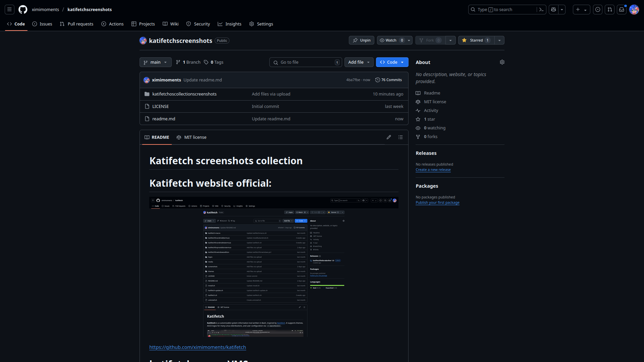644x362 pixels.
Task: Expand the Add file dropdown
Action: [359, 62]
